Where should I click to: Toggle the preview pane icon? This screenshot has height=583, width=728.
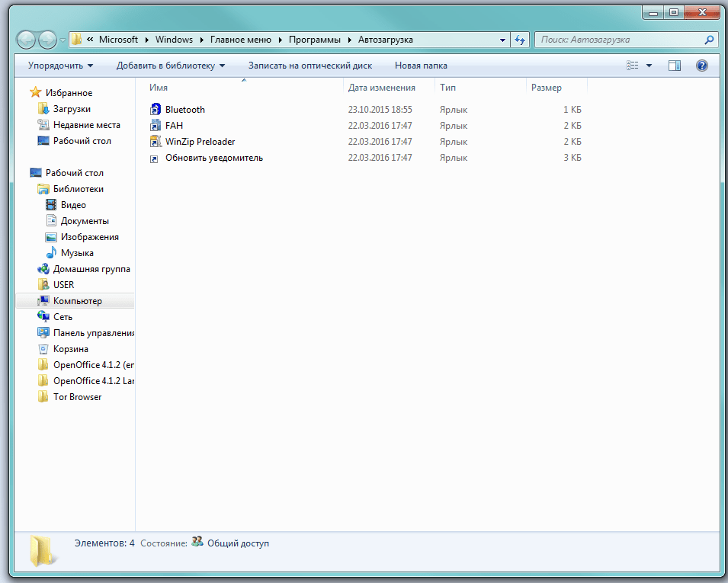675,66
